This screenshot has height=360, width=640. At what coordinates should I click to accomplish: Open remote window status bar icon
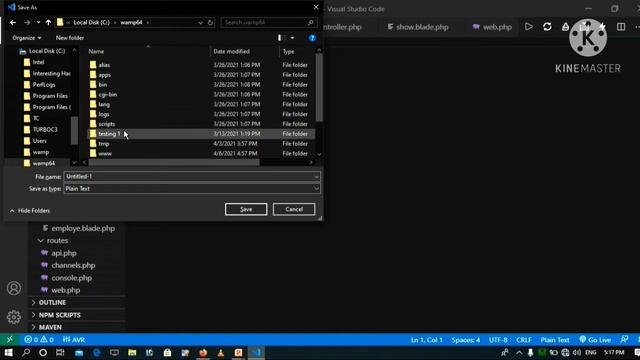[x=10, y=340]
